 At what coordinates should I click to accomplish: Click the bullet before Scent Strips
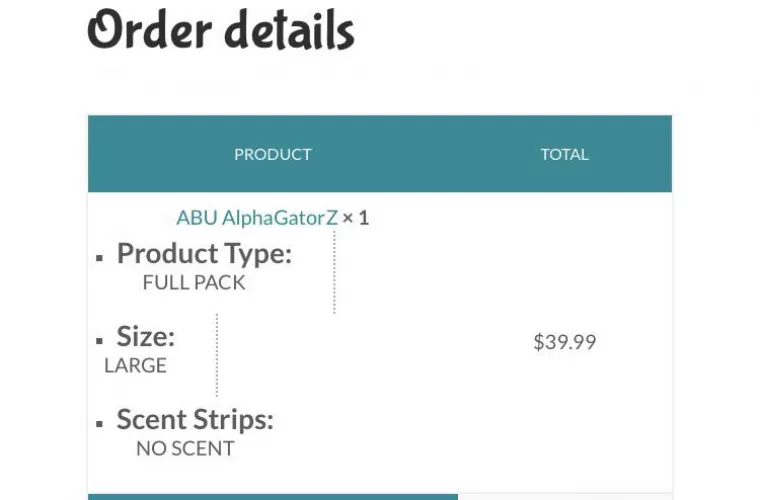[x=100, y=423]
